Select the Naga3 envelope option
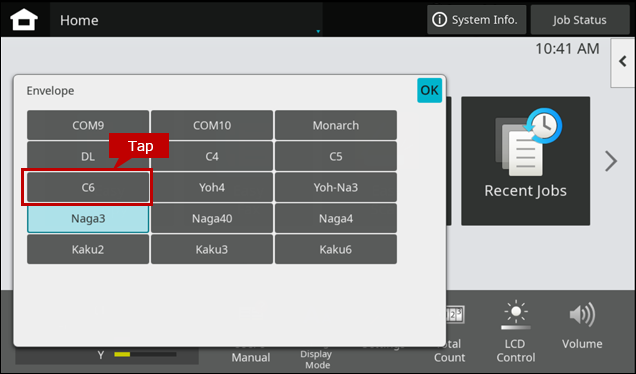Viewport: 636px width, 374px height. [88, 219]
